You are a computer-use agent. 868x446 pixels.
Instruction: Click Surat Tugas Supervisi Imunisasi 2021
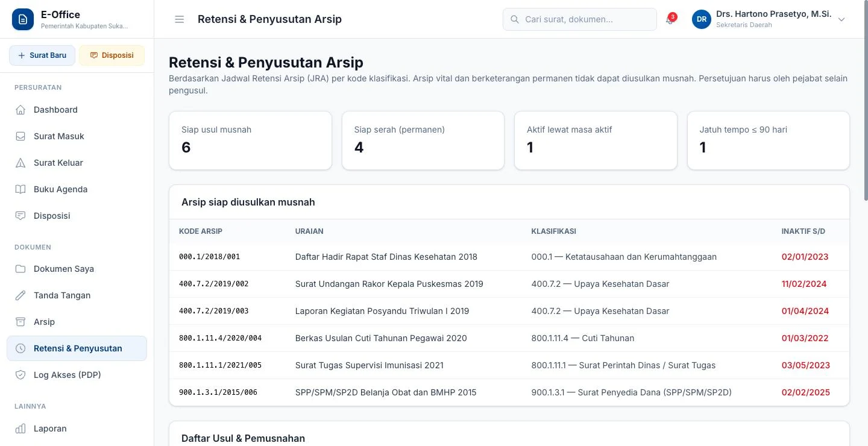370,365
